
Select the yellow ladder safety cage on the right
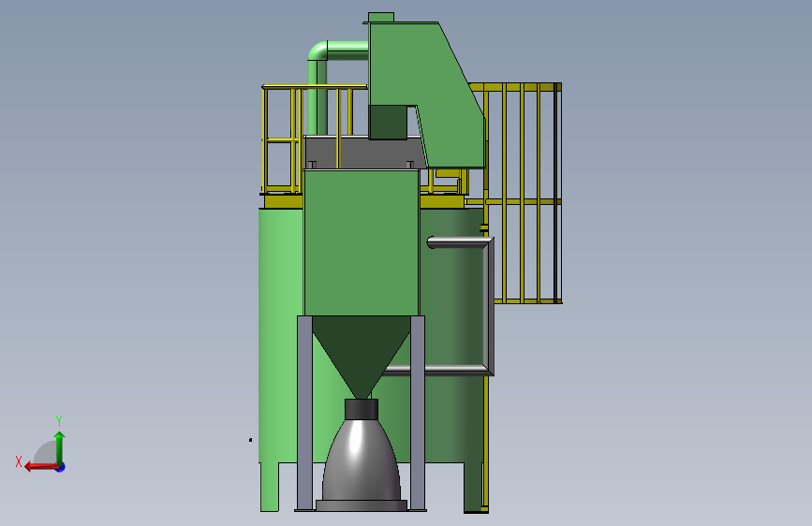click(523, 193)
